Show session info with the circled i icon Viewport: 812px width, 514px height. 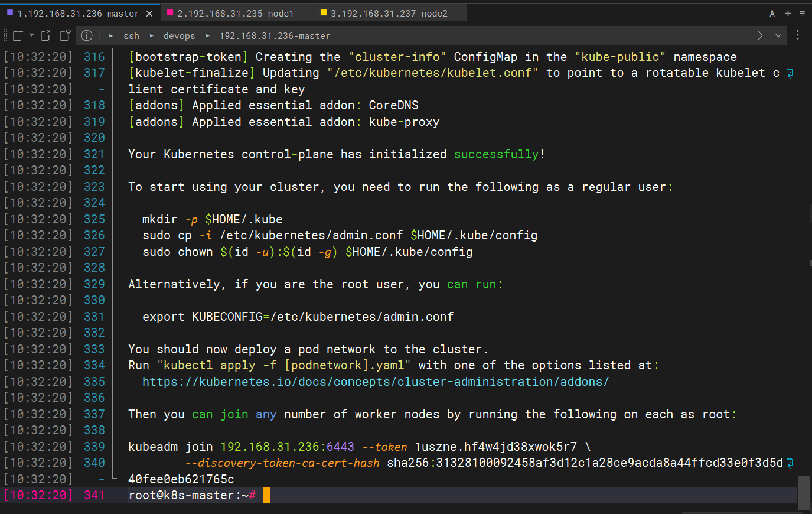[x=87, y=35]
